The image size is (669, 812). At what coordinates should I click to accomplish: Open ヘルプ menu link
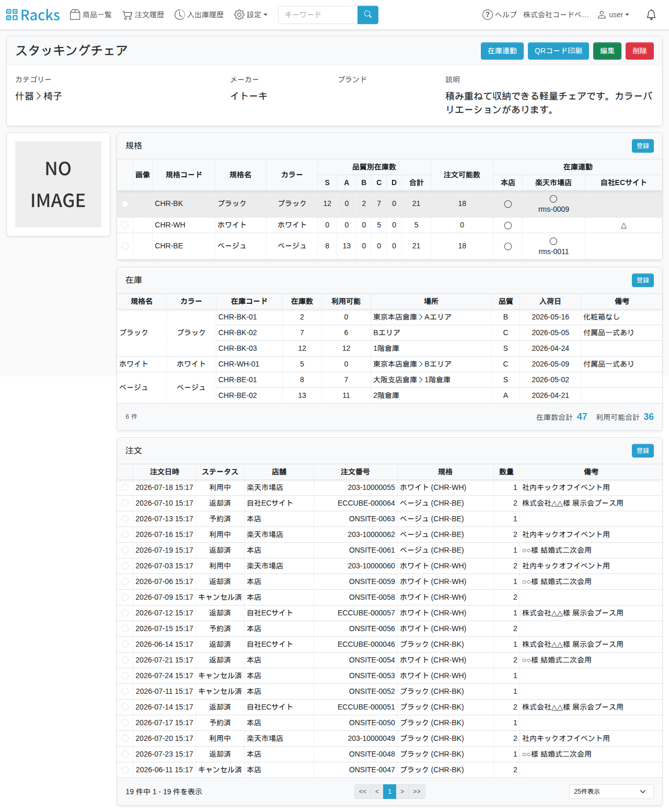click(500, 15)
